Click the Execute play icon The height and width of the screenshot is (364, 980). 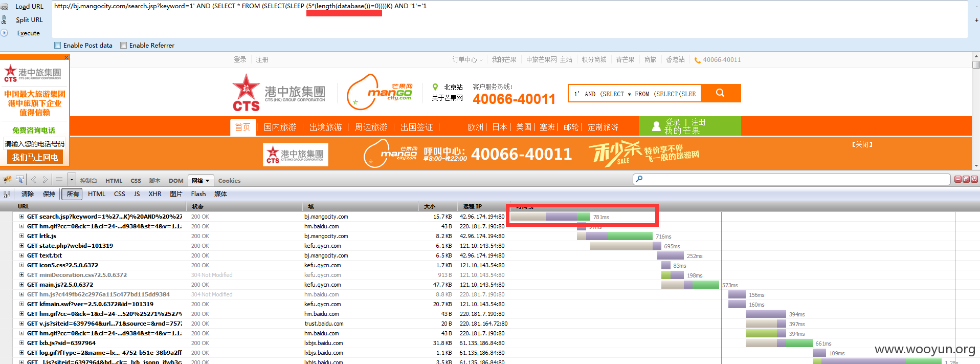pos(4,33)
